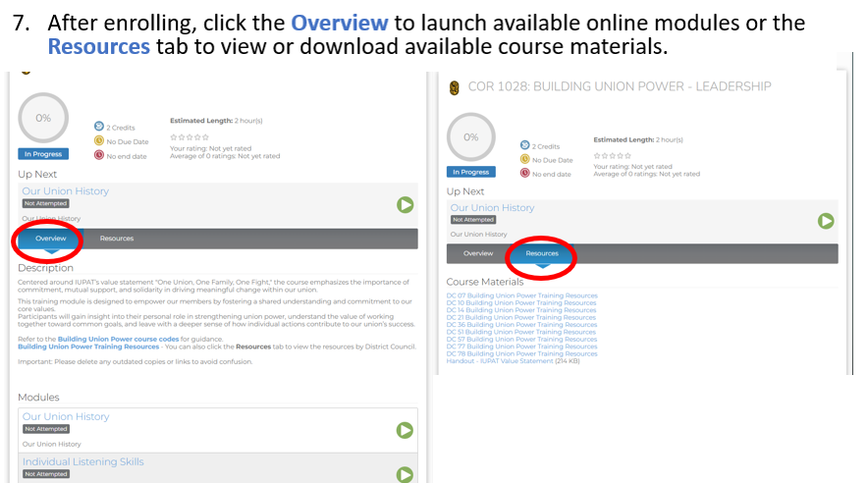Viewport: 868px width, 483px height.
Task: Click 'Your rating: Not yet rated' in Description view
Action: [x=210, y=148]
